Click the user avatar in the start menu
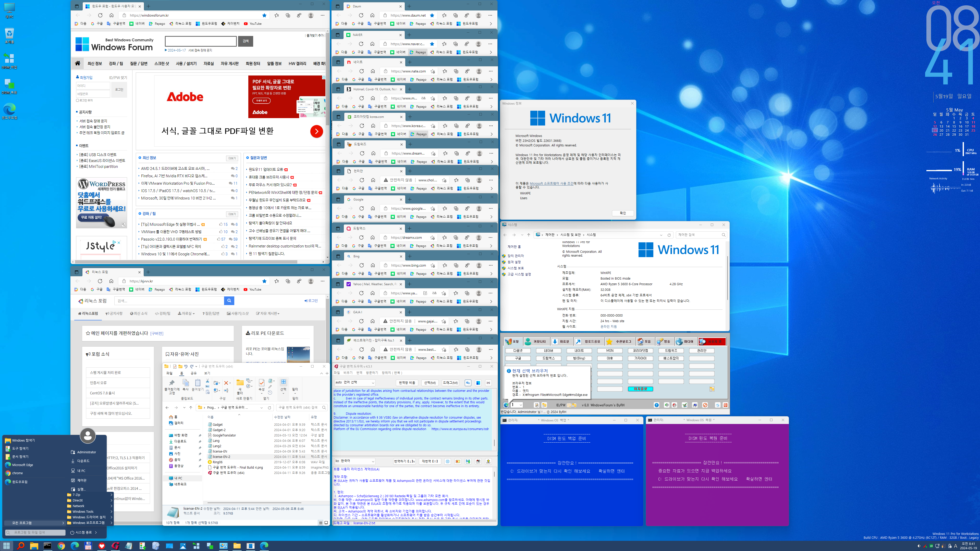Screen dimensions: 980x551 88,436
